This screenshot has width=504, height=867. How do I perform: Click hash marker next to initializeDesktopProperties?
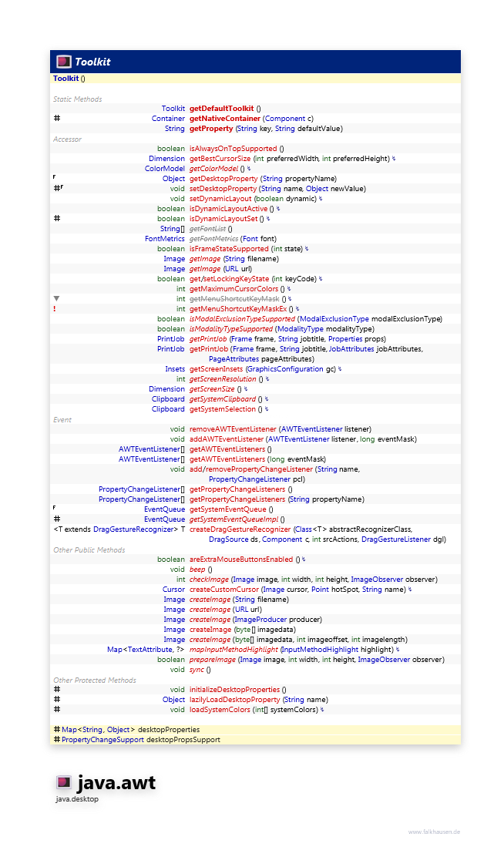pos(56,690)
